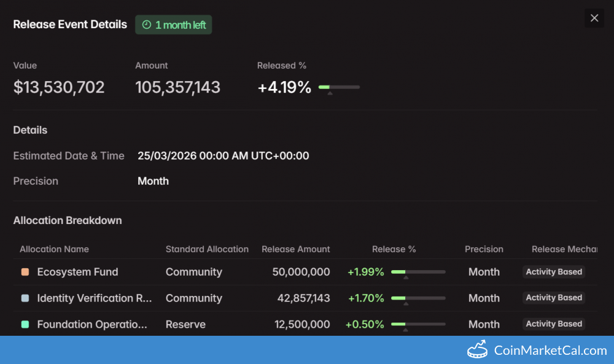Click Activity Based tag for Identity Verification
The width and height of the screenshot is (614, 364).
pyautogui.click(x=553, y=298)
